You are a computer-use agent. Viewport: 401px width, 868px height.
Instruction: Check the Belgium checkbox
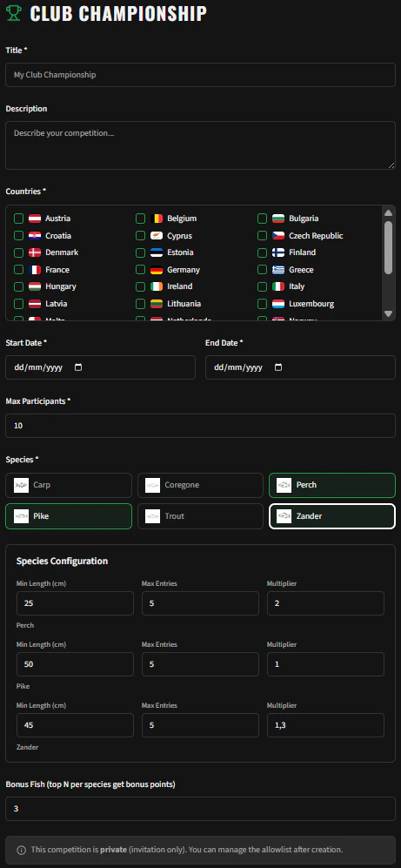pyautogui.click(x=141, y=219)
